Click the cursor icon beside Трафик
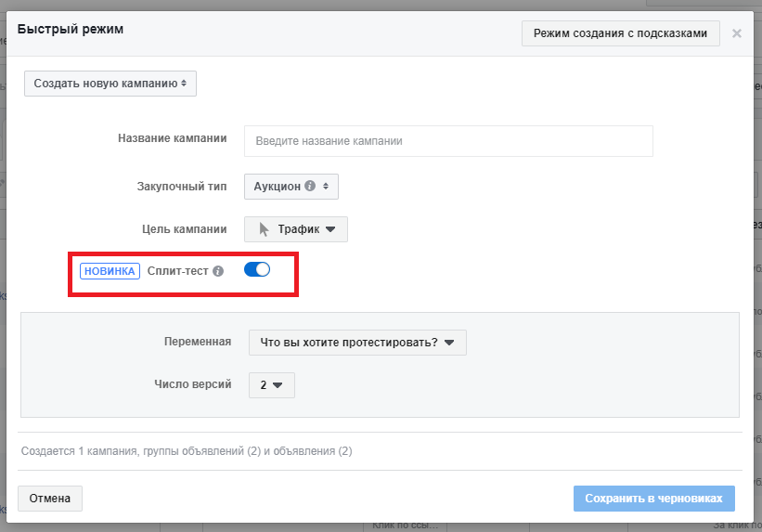 265,229
